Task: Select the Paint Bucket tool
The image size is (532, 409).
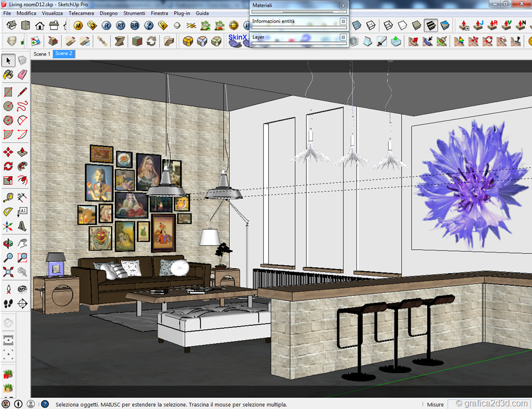Action: tap(9, 75)
